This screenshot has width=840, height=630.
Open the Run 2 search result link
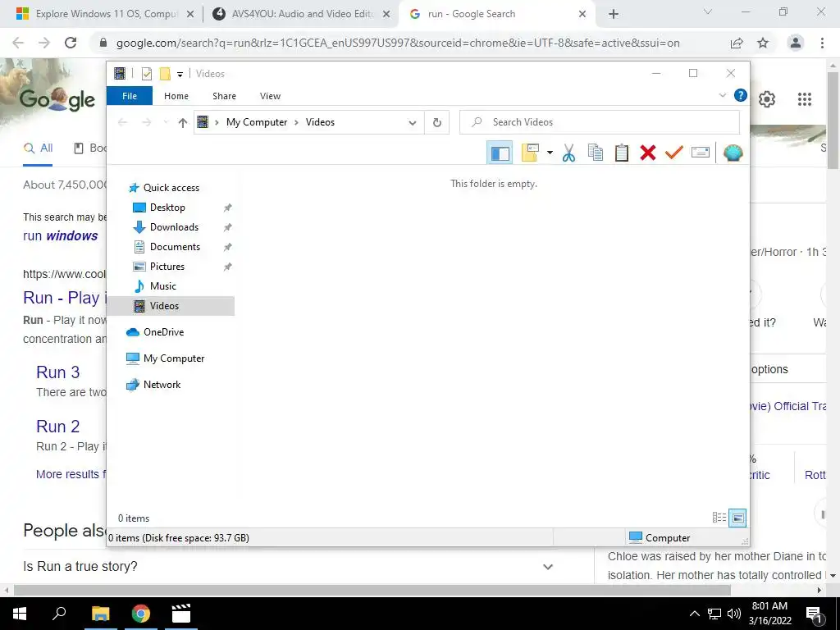tap(58, 426)
